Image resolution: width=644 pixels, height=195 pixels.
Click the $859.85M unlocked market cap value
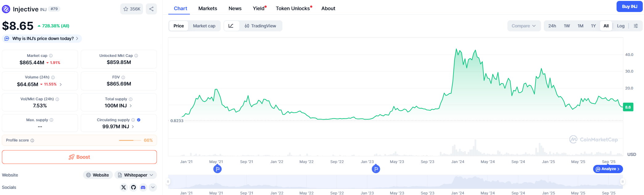[x=119, y=62]
